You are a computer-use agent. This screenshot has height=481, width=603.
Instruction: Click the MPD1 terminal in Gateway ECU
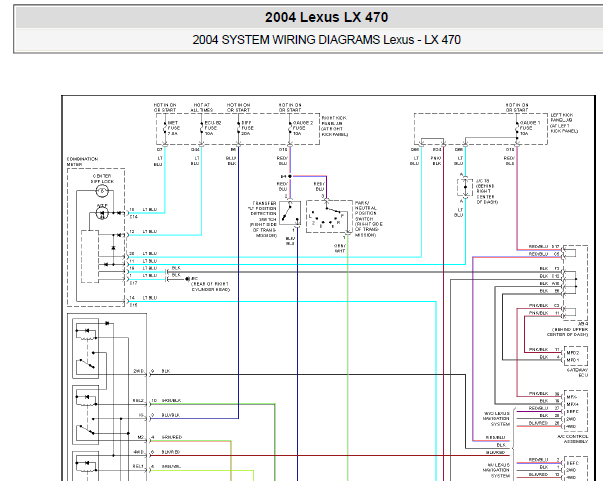(572, 360)
